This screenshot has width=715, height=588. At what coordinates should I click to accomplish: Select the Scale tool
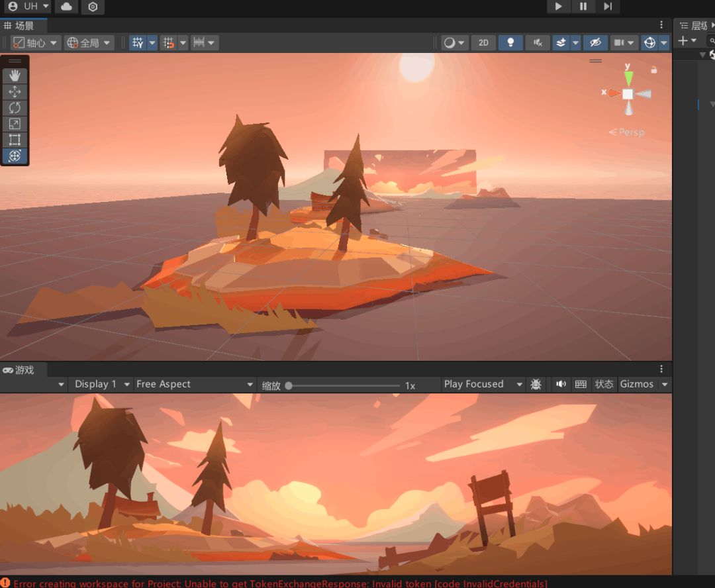coord(15,124)
